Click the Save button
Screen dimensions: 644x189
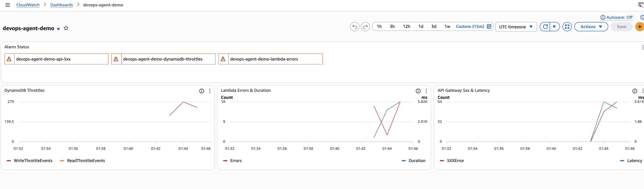tap(621, 27)
